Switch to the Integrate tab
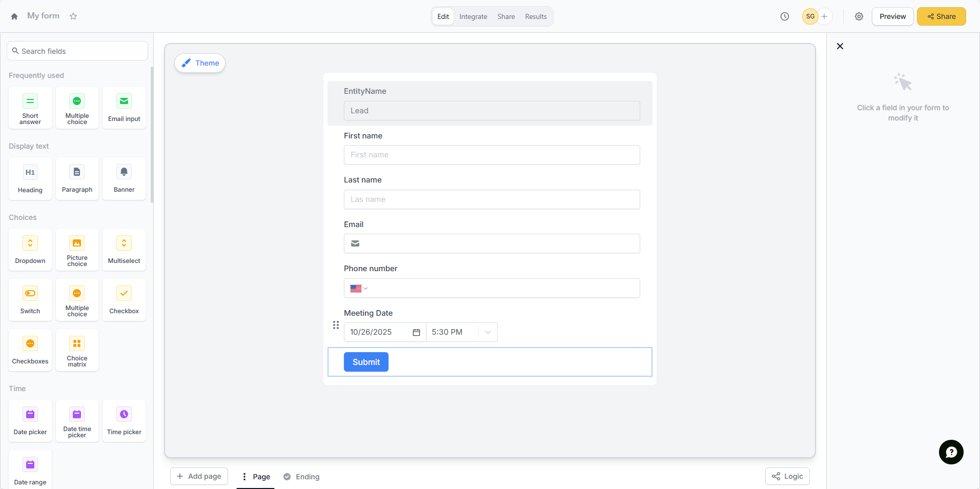Screen dimensions: 980x489 pyautogui.click(x=473, y=16)
